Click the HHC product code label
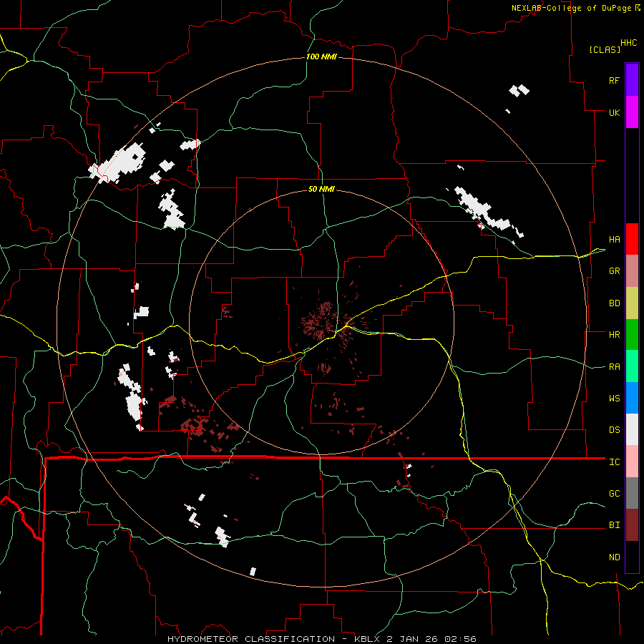Screen dimensions: 644x644 point(629,43)
